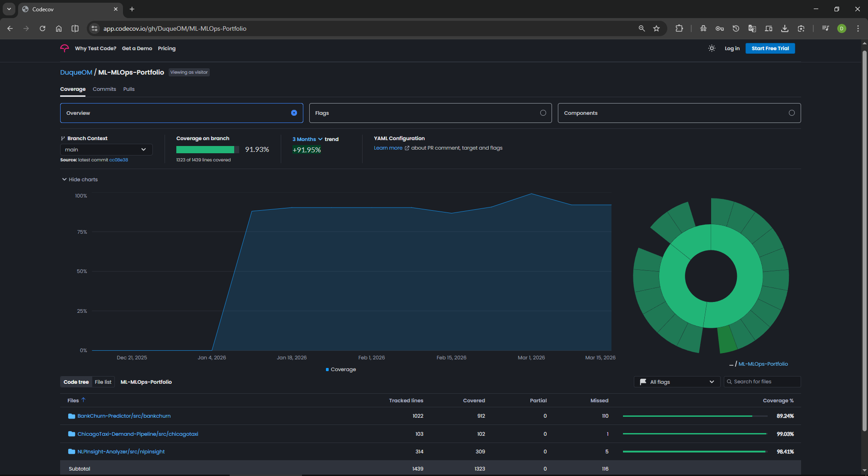Open the main branch dropdown

[x=106, y=150]
